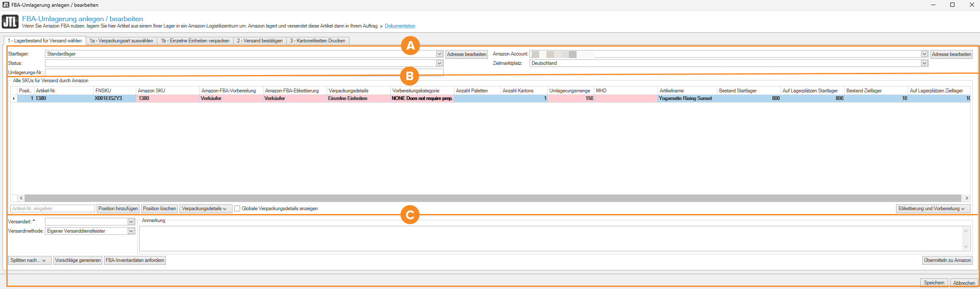Image resolution: width=980 pixels, height=289 pixels.
Task: Click scroll-down arrow in Anmerkung field
Action: click(x=966, y=247)
